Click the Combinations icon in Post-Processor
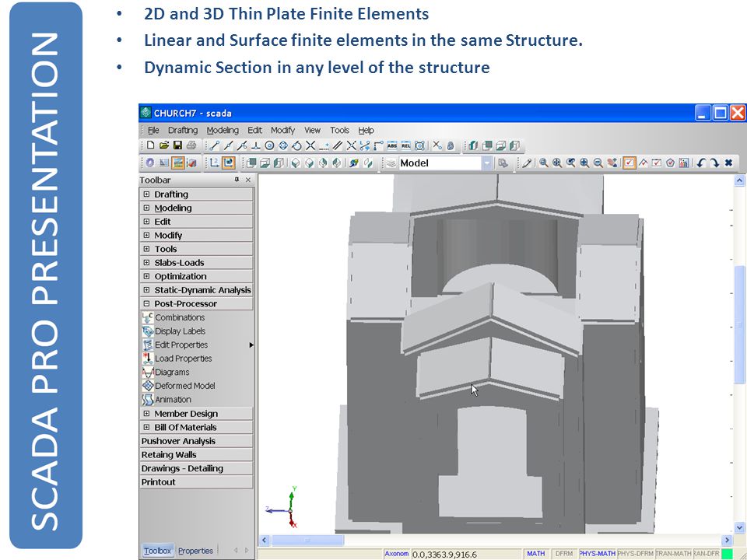Screen dimensions: 747x560 point(148,317)
